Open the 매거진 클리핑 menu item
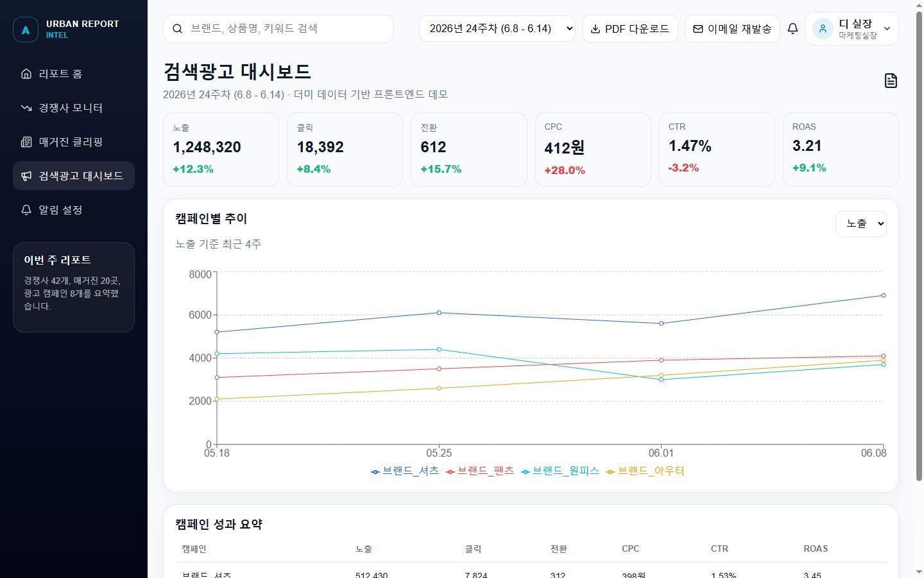Screen dimensions: 924x578 click(x=74, y=142)
